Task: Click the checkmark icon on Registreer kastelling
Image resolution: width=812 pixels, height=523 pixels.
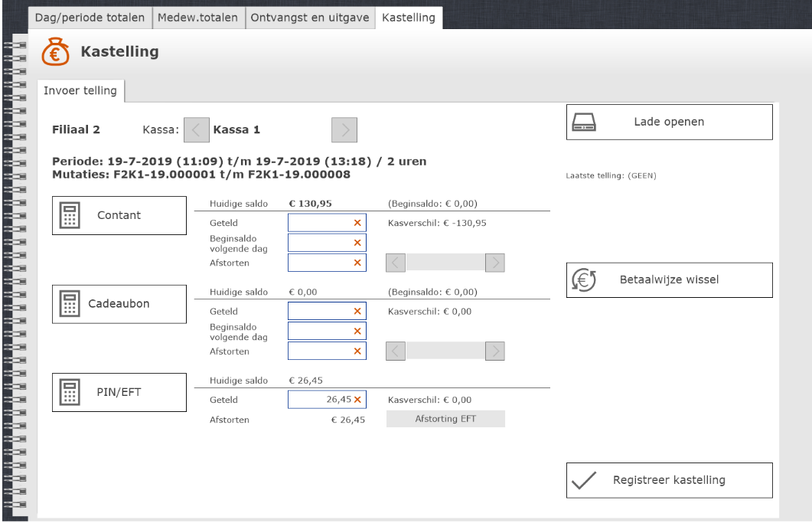Action: [x=584, y=481]
